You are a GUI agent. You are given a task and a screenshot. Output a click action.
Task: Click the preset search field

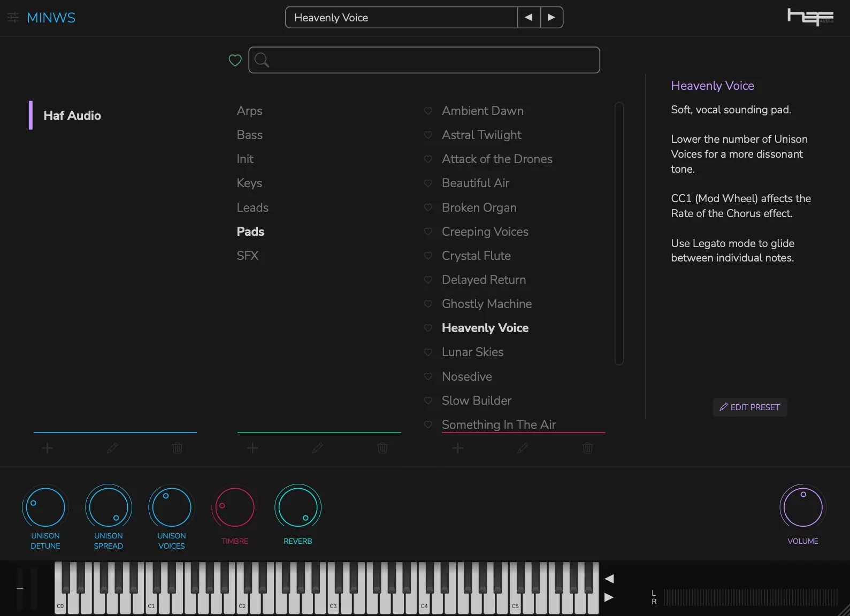[424, 60]
